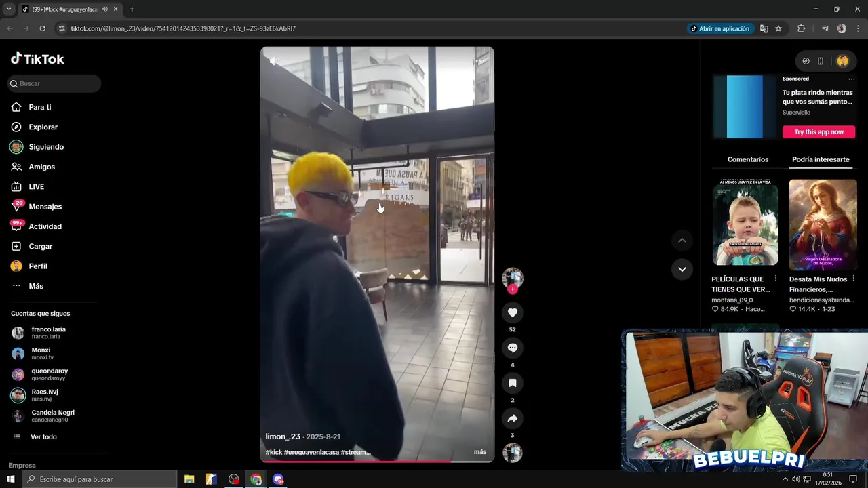Switch to the Comentarios tab
The image size is (868, 488).
tap(748, 160)
